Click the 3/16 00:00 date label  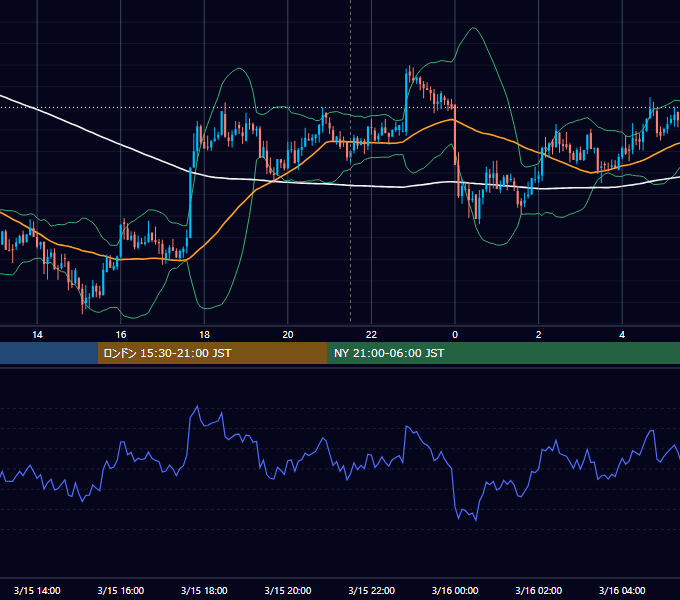pyautogui.click(x=455, y=590)
